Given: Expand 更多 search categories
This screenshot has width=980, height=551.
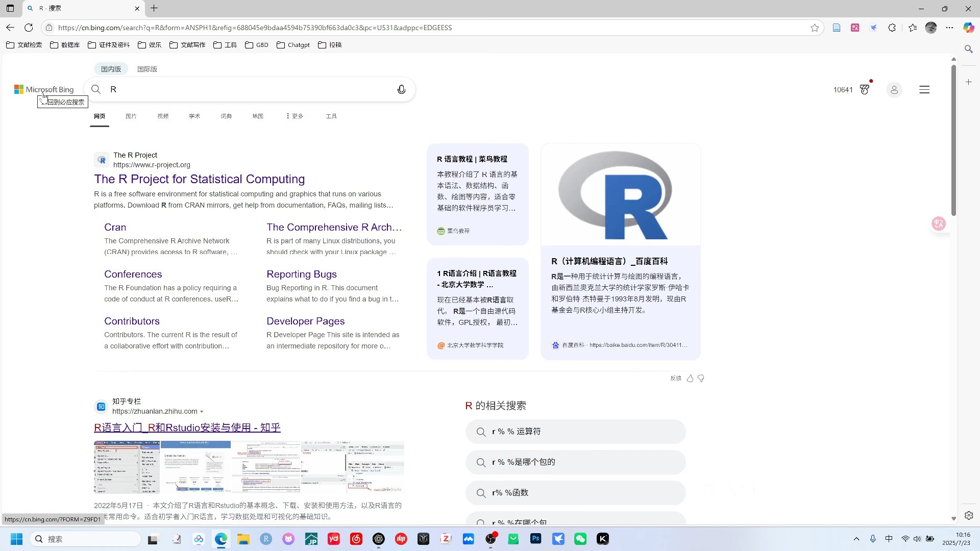Looking at the screenshot, I should point(295,116).
